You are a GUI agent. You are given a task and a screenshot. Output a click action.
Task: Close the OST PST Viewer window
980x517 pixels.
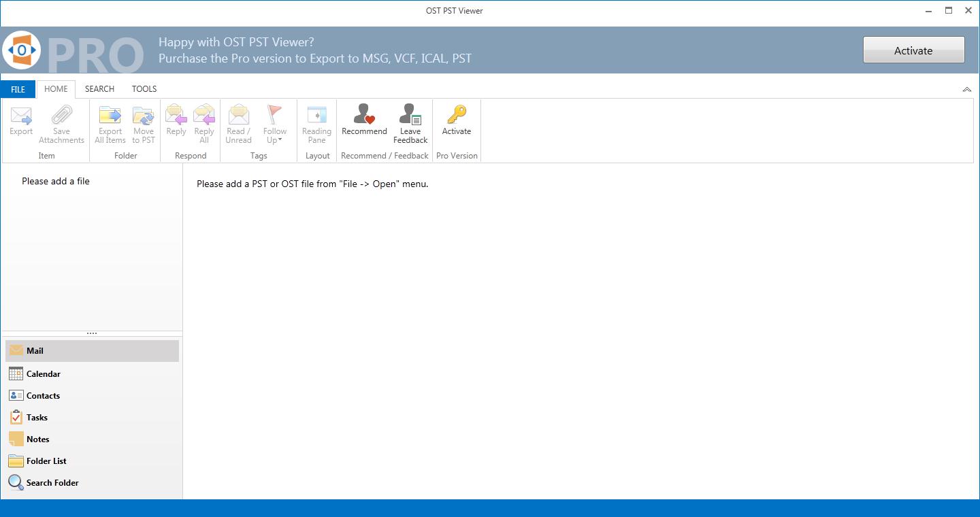coord(968,11)
